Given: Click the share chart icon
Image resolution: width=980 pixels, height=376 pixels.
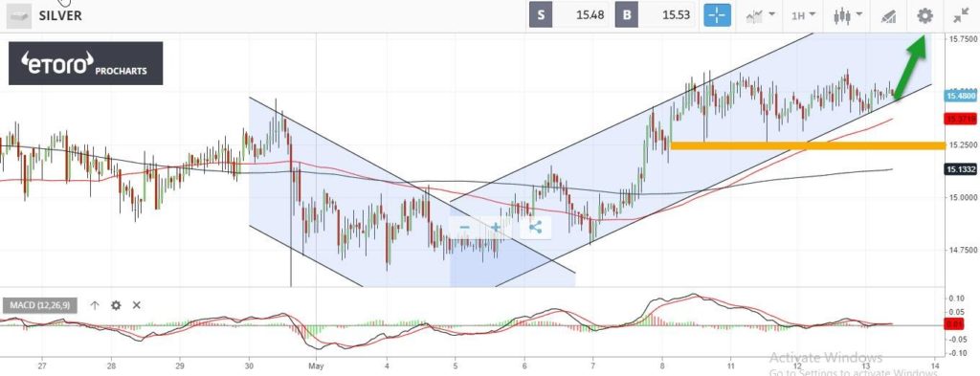Looking at the screenshot, I should 536,228.
